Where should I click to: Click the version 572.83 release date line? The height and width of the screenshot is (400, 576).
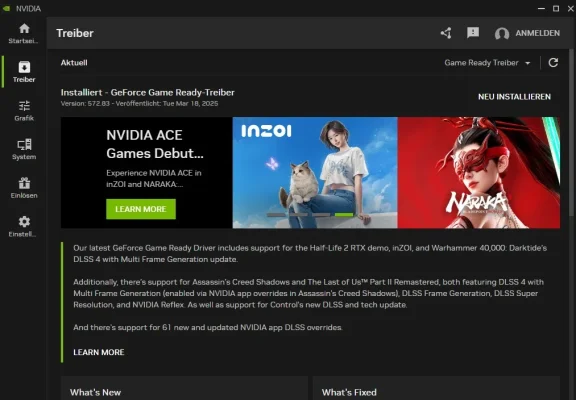point(139,104)
